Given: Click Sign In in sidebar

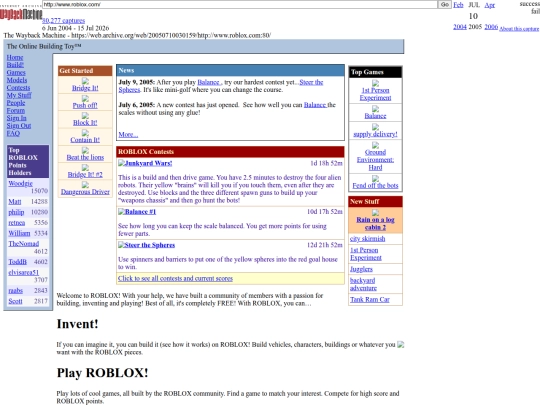Looking at the screenshot, I should tap(16, 118).
